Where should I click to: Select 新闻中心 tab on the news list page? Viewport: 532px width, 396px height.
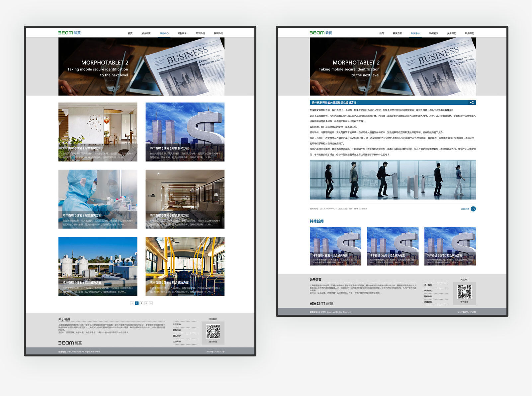pos(164,33)
